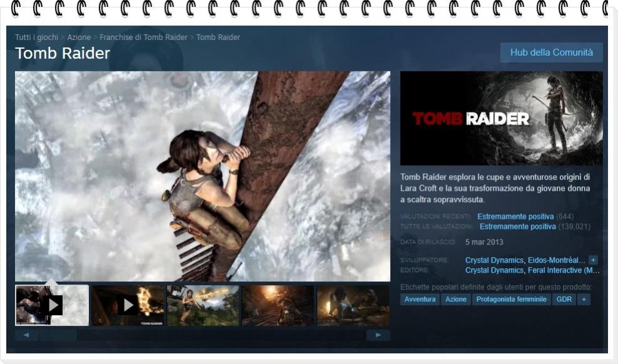Play the first trailer video thumbnail
618x364 pixels.
coord(53,305)
